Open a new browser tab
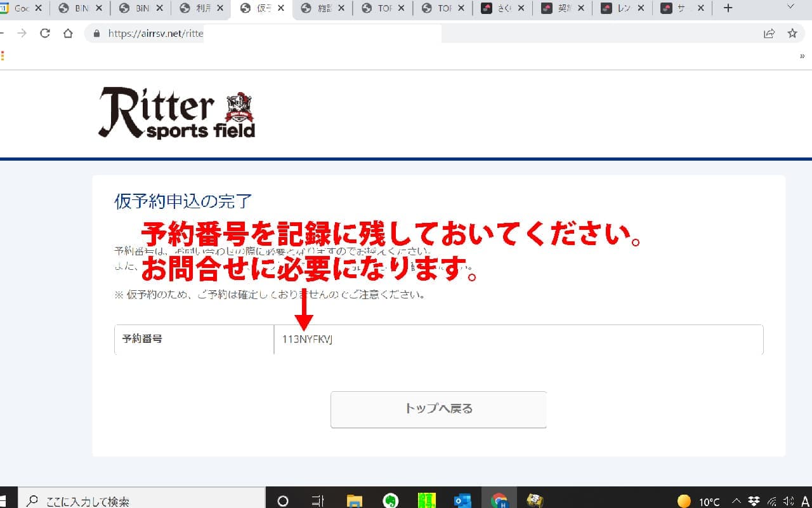812x508 pixels. click(728, 8)
